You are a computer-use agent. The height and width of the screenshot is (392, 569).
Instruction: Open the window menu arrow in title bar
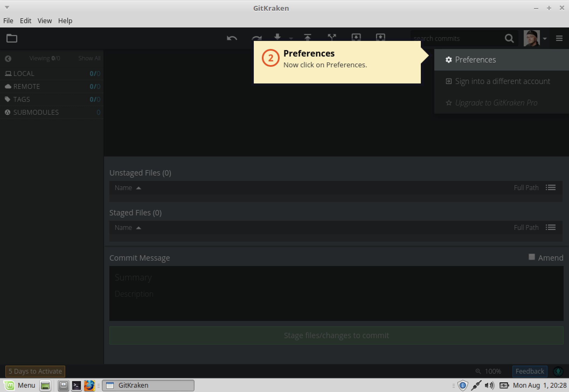pos(7,7)
